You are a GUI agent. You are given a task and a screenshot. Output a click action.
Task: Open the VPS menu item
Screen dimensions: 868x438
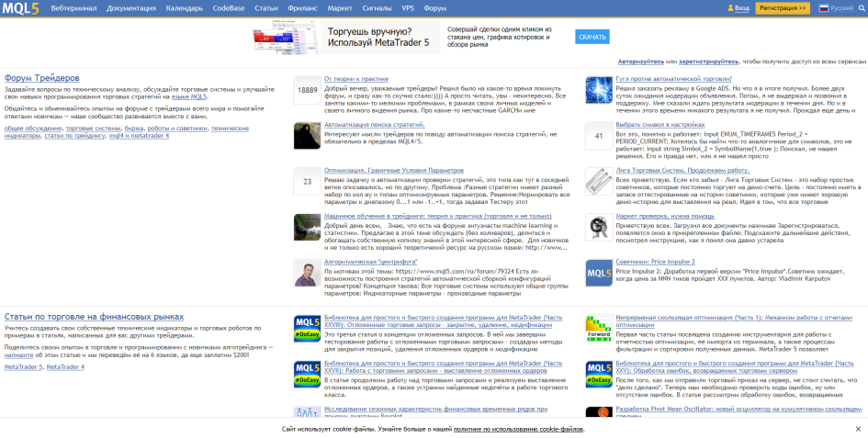pos(408,8)
